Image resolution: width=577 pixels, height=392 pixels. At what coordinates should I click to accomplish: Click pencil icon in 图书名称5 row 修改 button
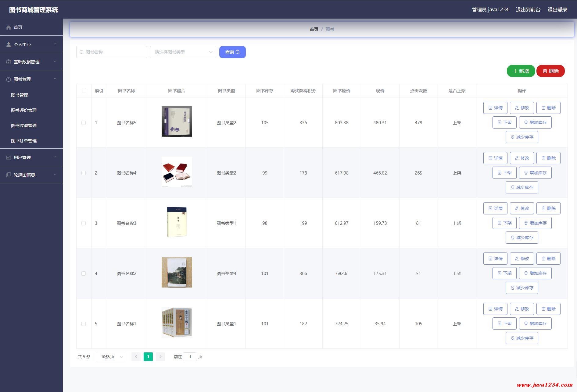pyautogui.click(x=517, y=108)
